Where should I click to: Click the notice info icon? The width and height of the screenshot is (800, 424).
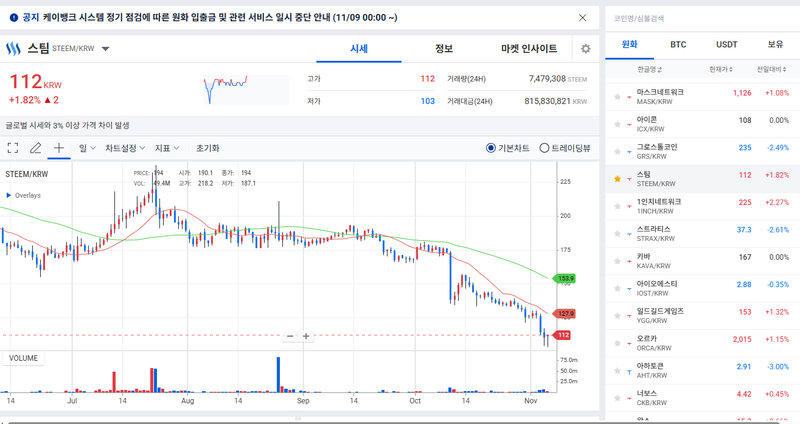tap(13, 17)
